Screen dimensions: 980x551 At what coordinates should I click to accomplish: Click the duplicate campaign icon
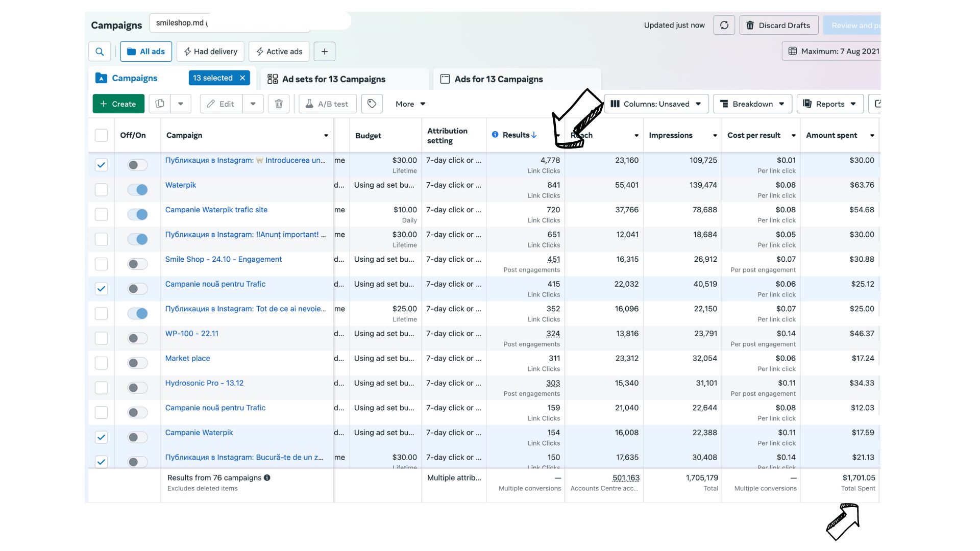(x=160, y=104)
